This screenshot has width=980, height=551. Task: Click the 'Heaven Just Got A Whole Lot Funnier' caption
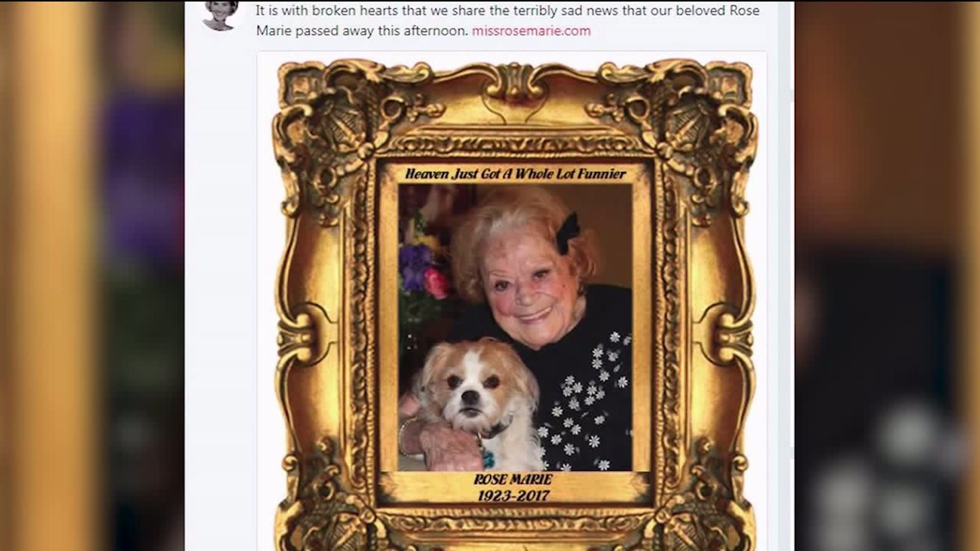pos(516,174)
